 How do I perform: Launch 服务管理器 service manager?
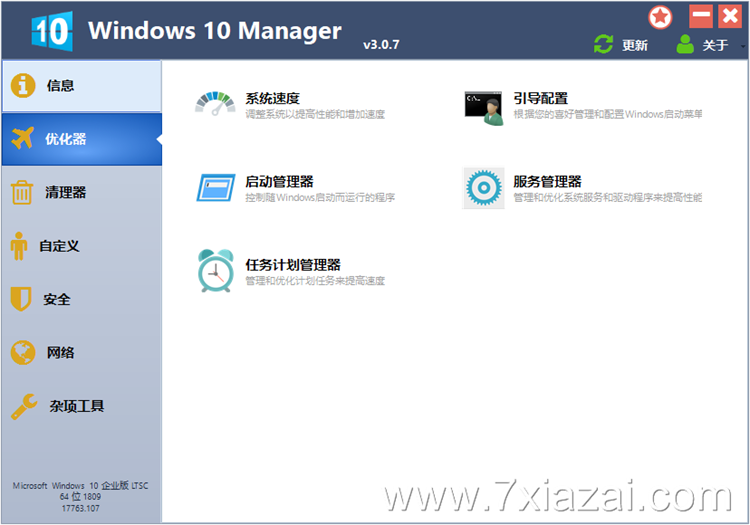click(x=547, y=182)
